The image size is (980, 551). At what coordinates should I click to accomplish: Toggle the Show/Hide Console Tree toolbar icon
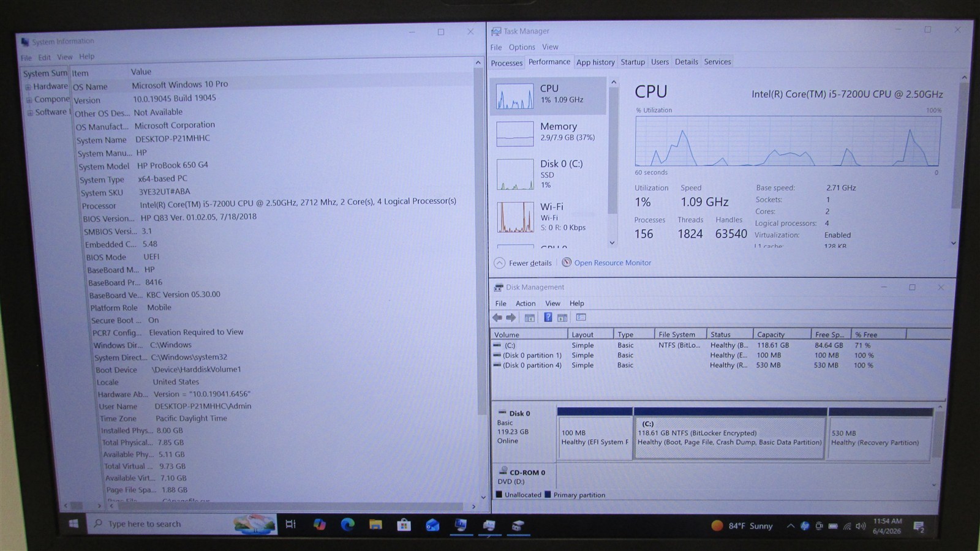[530, 318]
